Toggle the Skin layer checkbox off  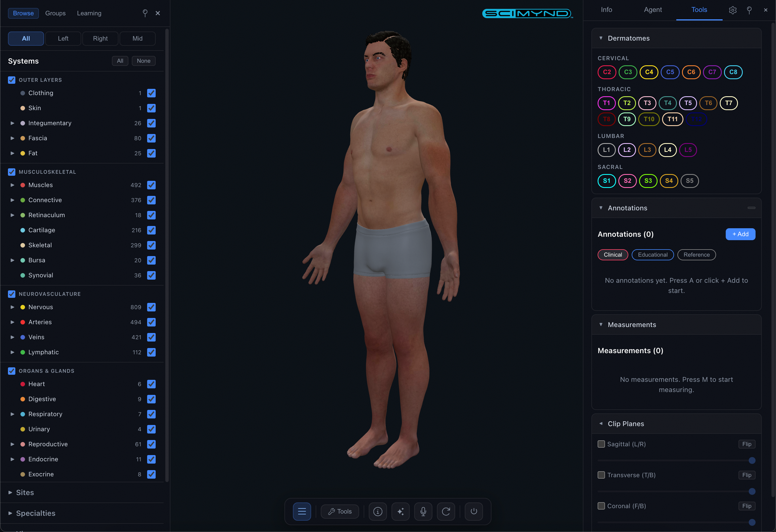(x=152, y=108)
